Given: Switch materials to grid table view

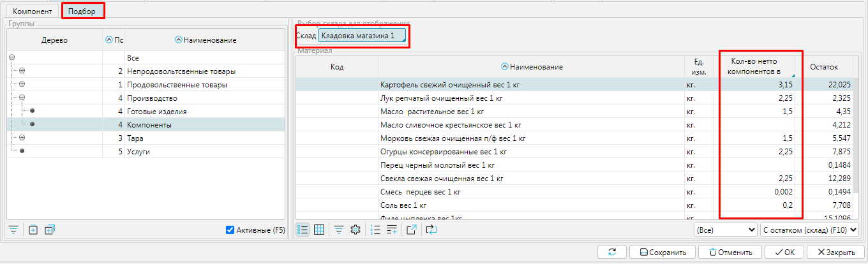Looking at the screenshot, I should (320, 230).
